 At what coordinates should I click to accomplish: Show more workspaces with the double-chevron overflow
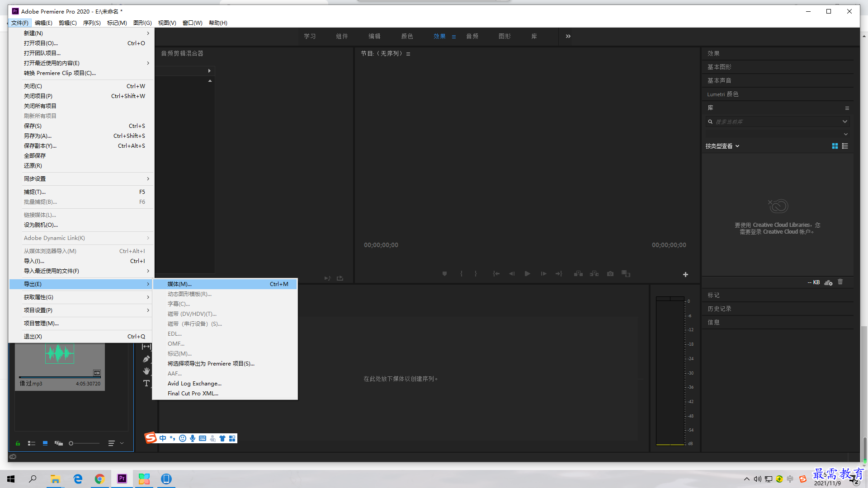(568, 36)
